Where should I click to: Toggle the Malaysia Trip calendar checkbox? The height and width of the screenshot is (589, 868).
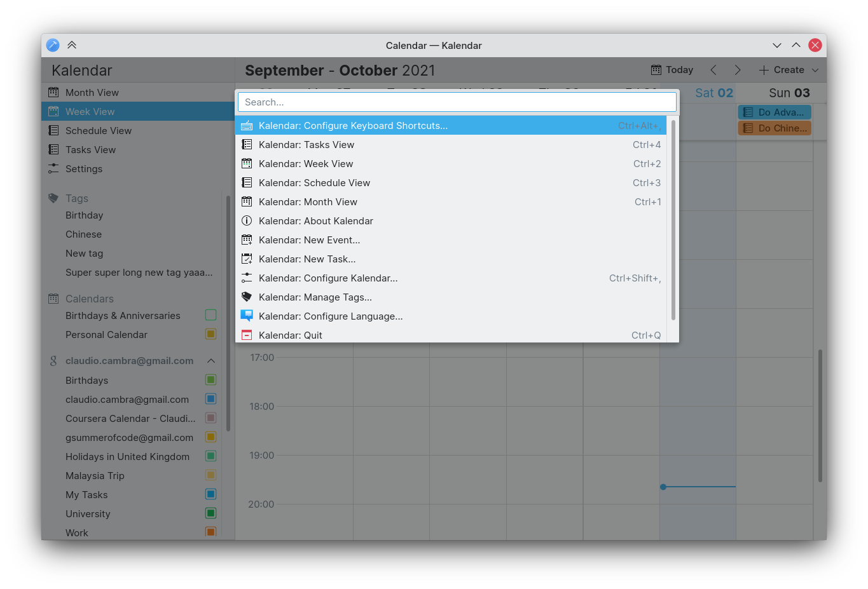point(211,475)
